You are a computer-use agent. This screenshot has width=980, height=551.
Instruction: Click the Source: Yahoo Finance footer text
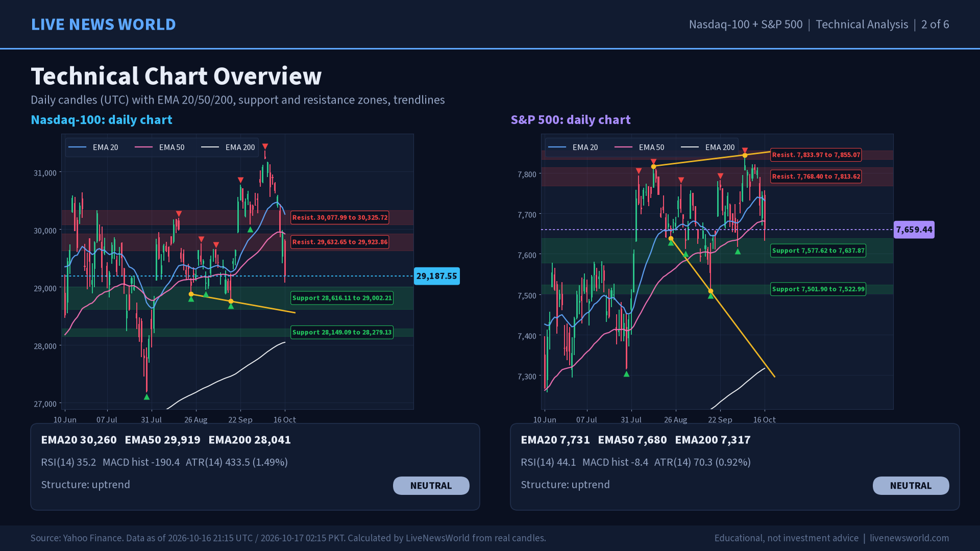288,538
